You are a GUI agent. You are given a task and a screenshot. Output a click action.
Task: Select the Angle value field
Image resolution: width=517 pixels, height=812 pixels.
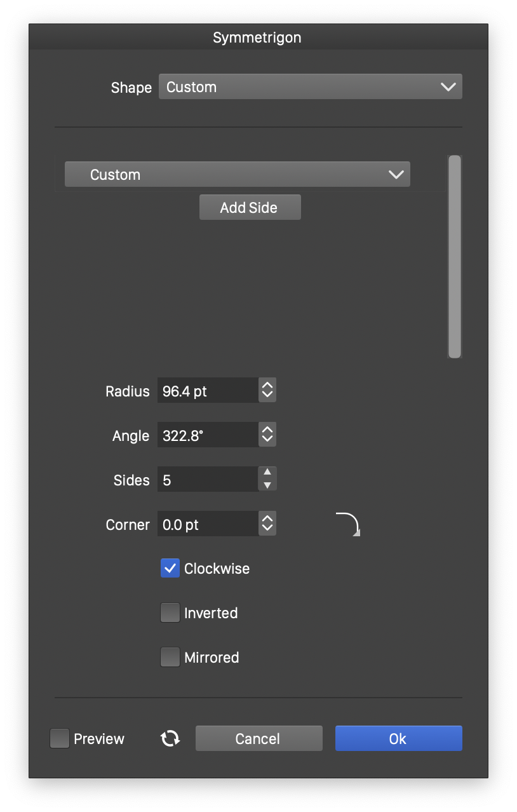[208, 435]
